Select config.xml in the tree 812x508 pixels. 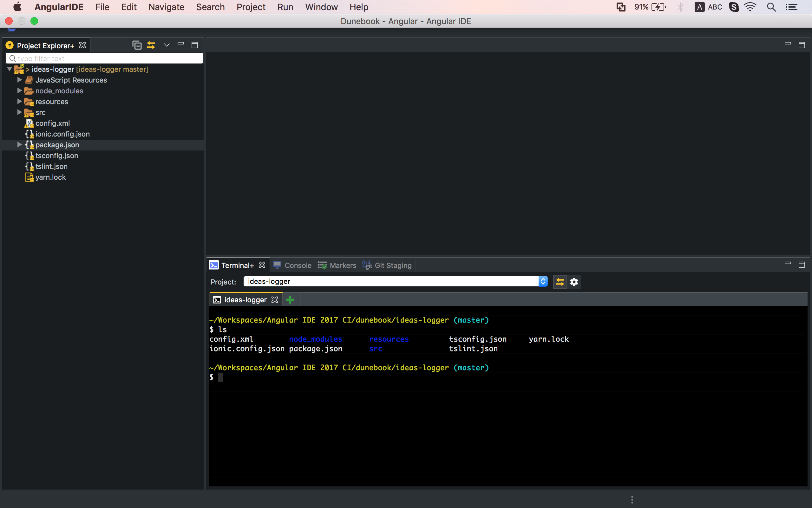pyautogui.click(x=53, y=123)
